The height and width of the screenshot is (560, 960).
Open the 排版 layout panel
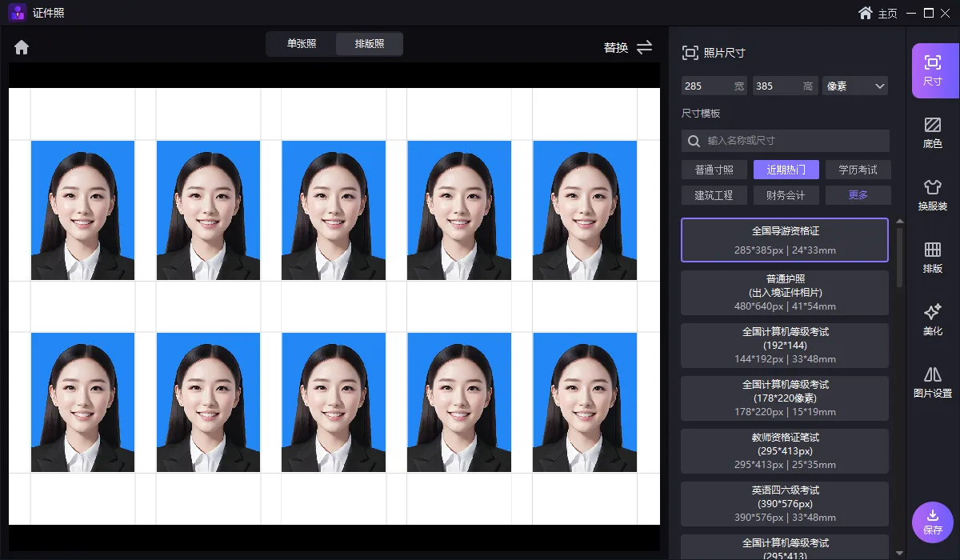click(x=932, y=257)
